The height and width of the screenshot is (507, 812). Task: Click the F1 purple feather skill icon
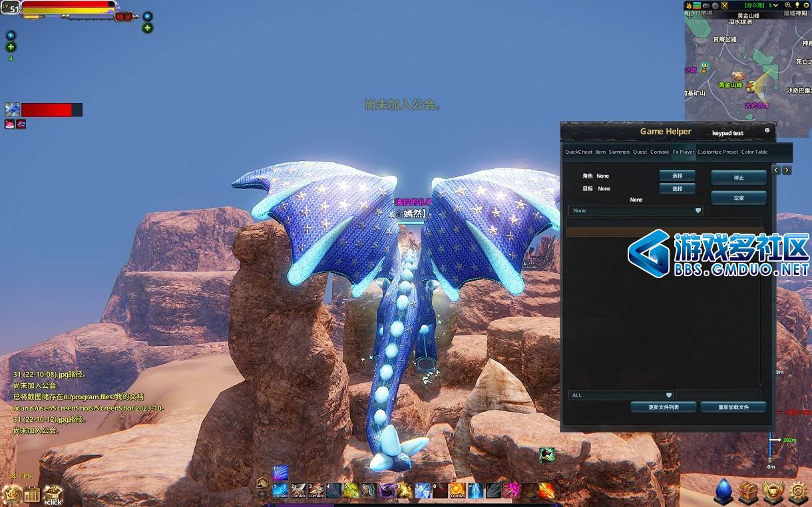pyautogui.click(x=280, y=473)
